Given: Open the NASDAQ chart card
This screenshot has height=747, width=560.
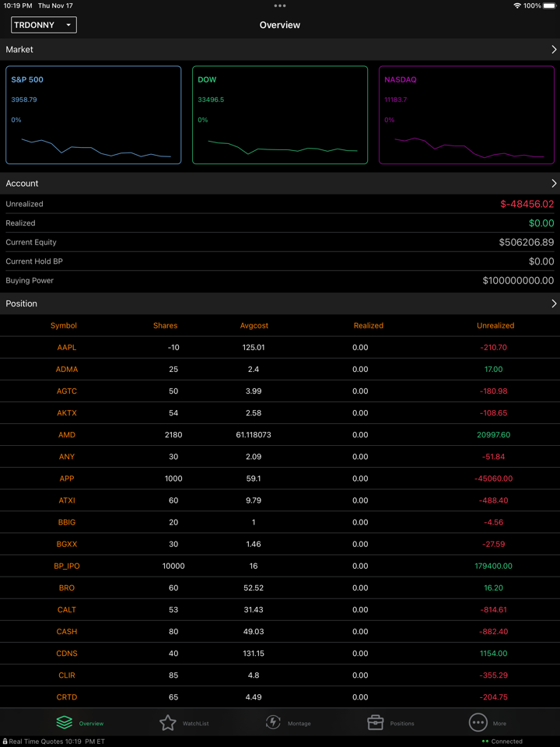Looking at the screenshot, I should (x=467, y=115).
